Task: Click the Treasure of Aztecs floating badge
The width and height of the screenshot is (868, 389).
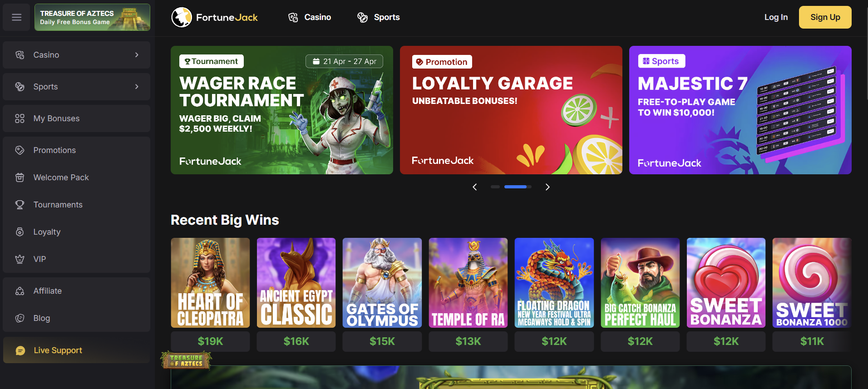Action: point(186,360)
